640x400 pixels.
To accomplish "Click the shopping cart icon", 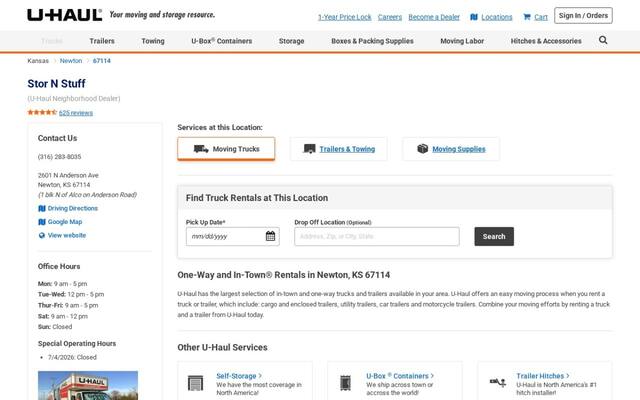I will click(527, 17).
